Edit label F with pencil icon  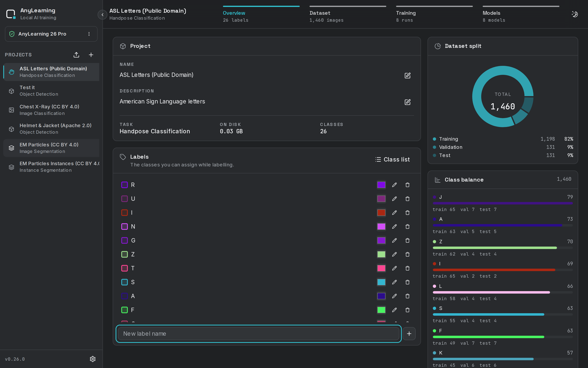(x=394, y=310)
